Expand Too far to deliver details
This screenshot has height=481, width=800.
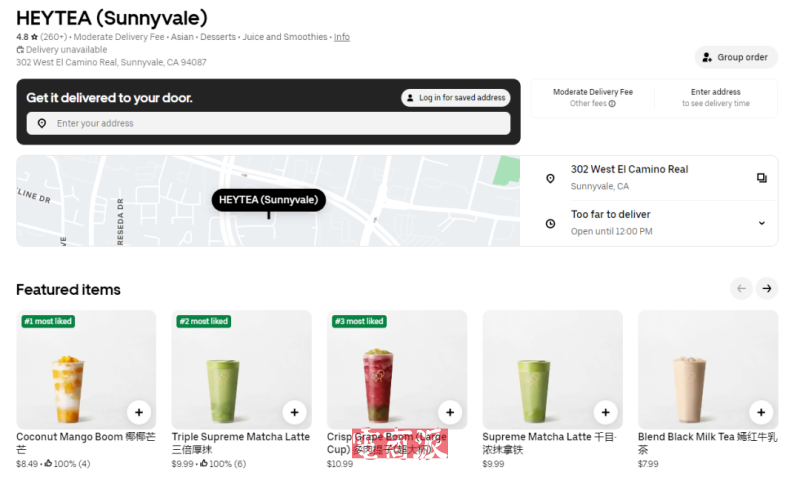coord(649,223)
